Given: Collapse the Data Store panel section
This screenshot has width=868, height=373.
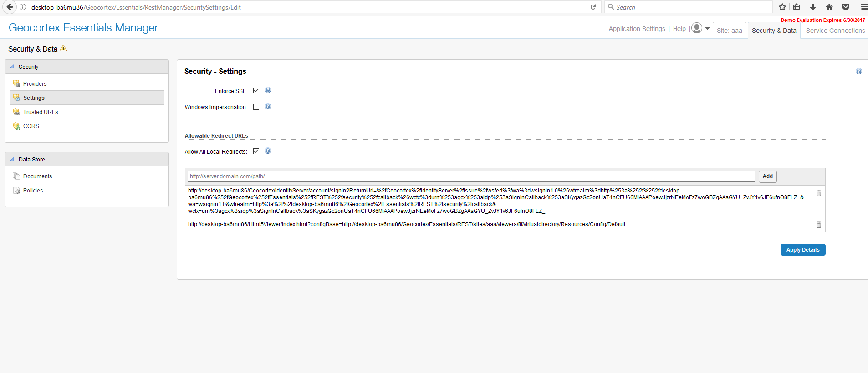Looking at the screenshot, I should [12, 159].
